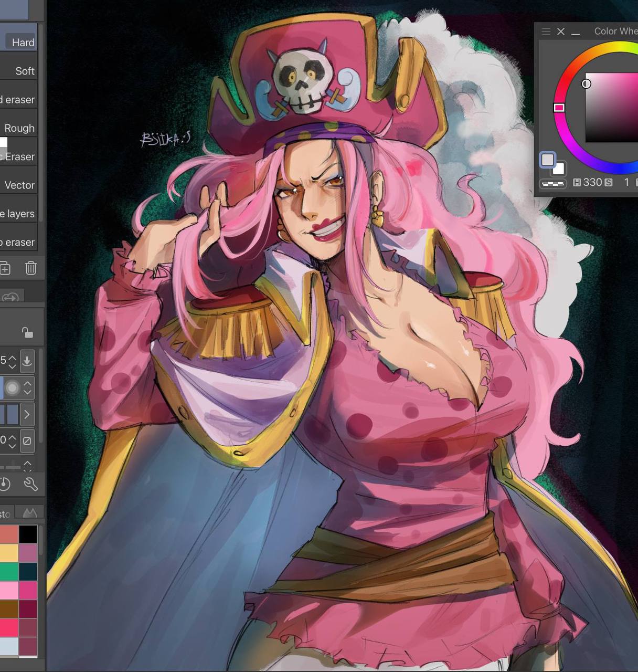The height and width of the screenshot is (672, 638).
Task: Click the add sub tool plus icon
Action: 5,268
